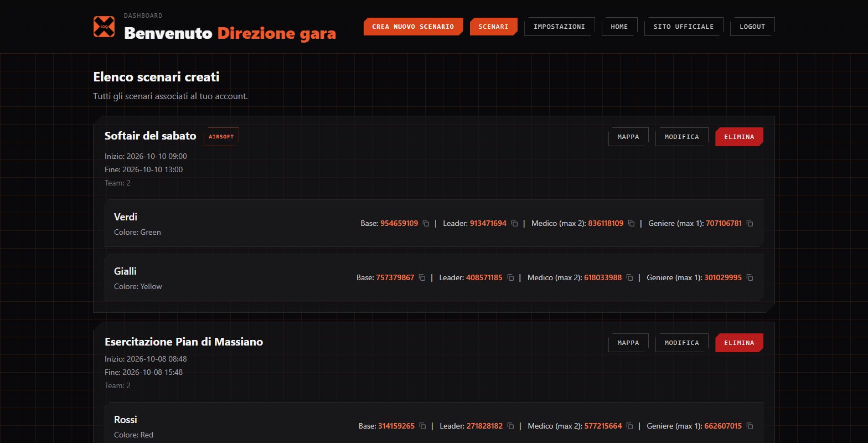Image resolution: width=868 pixels, height=443 pixels.
Task: Open the Scenari nav item
Action: [x=493, y=27]
